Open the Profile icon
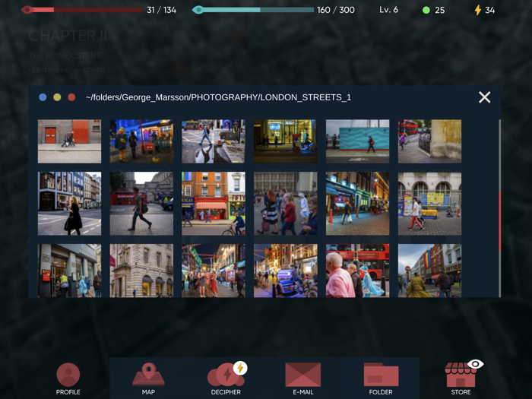532x399 pixels. pos(68,375)
